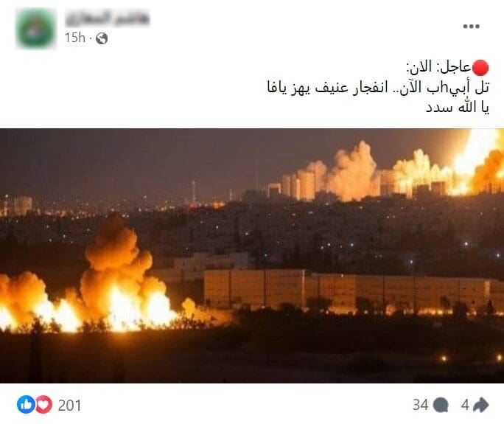Open the blurred author name link
504x424 pixels.
107,19
